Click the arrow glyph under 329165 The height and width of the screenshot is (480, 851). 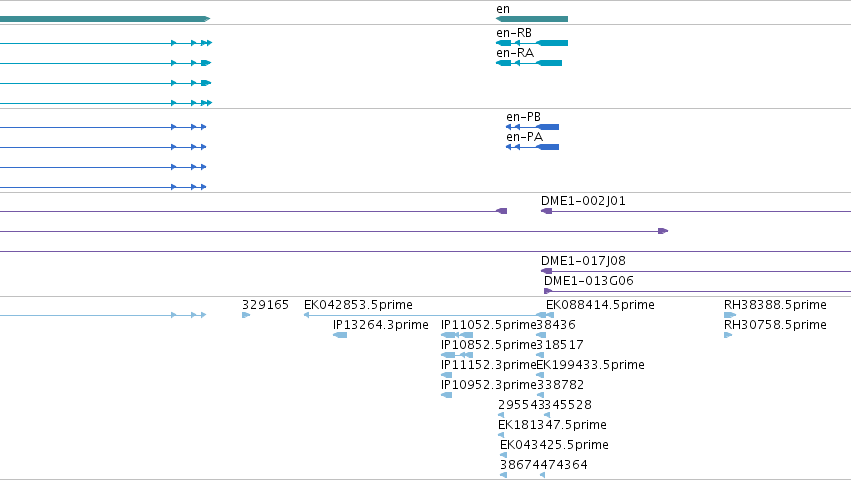click(246, 315)
